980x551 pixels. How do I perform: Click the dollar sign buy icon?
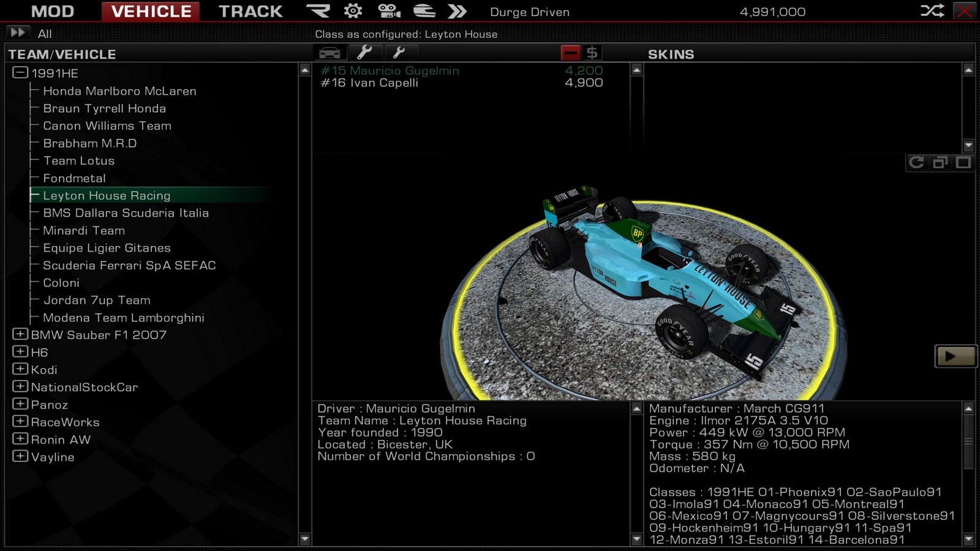592,53
